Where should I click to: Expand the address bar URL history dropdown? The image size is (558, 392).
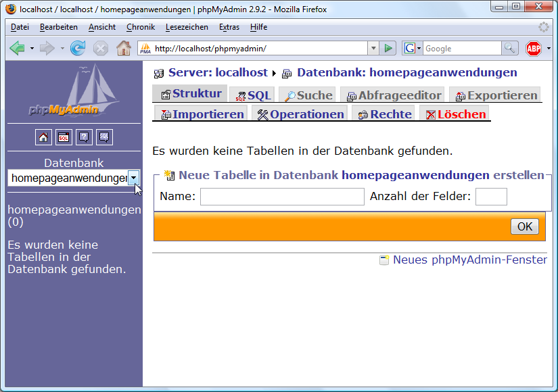tap(373, 48)
